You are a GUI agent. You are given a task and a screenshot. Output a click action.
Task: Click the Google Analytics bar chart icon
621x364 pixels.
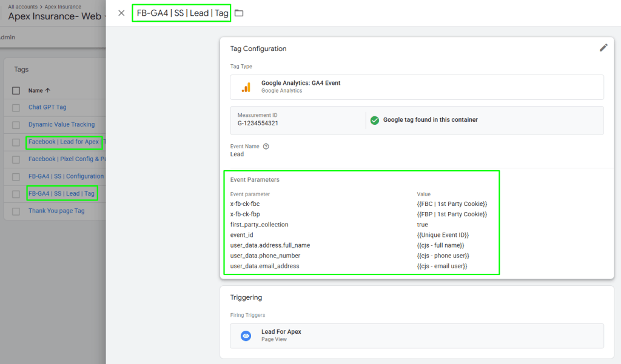(246, 87)
